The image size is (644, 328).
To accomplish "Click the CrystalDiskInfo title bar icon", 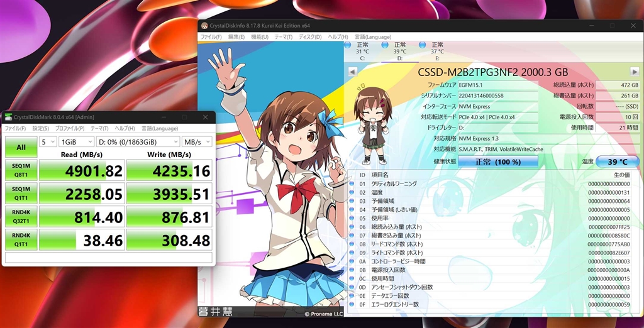I will tap(204, 26).
